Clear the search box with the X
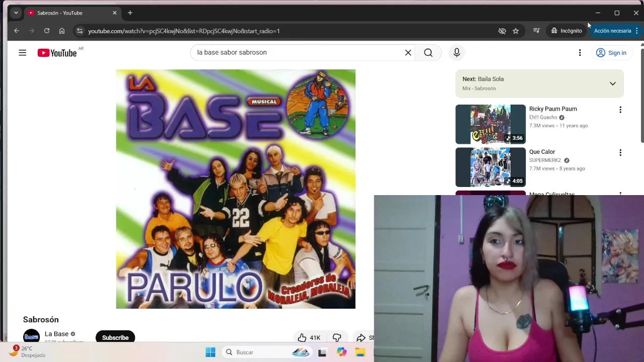 pos(408,52)
